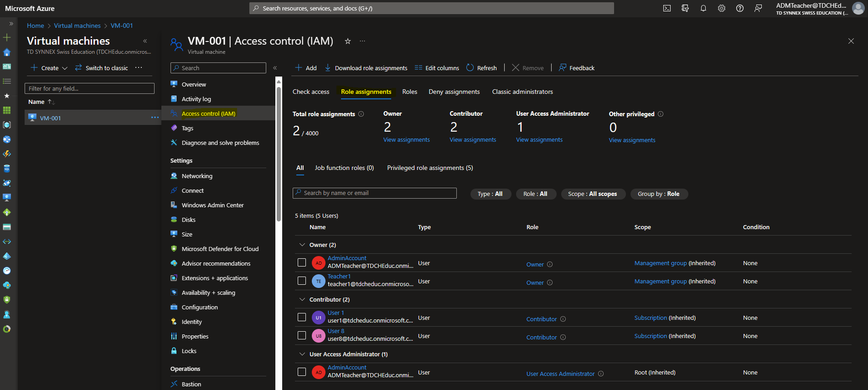The height and width of the screenshot is (390, 868).
Task: Open the Roles tab
Action: click(410, 92)
